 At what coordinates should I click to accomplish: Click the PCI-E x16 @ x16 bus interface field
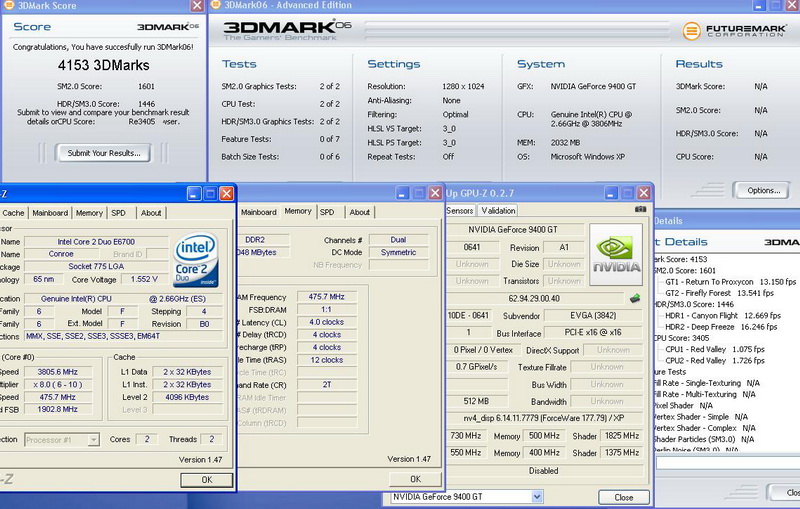coord(593,333)
